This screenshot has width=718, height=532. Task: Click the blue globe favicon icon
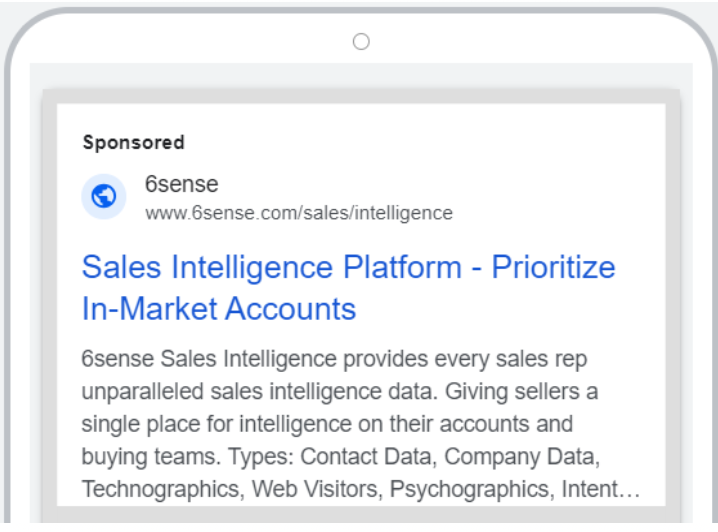tap(104, 196)
